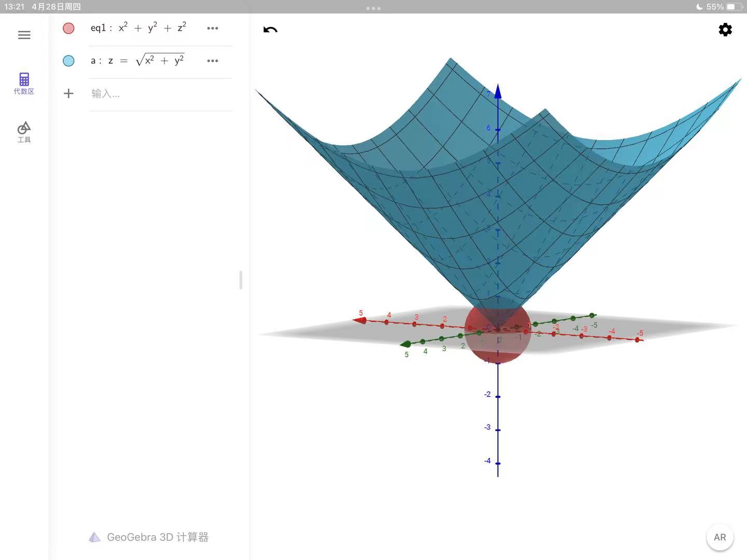The image size is (747, 560).
Task: Select the cone equation a text
Action: point(138,61)
